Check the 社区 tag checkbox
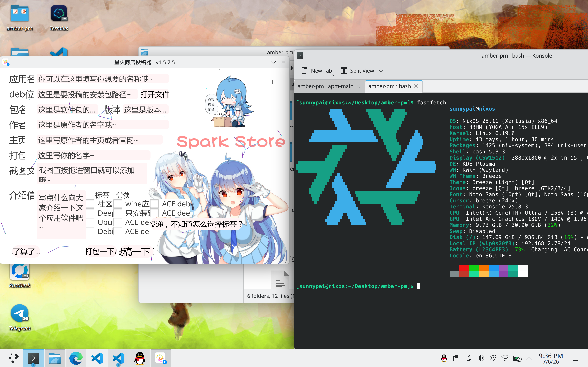 tap(90, 204)
